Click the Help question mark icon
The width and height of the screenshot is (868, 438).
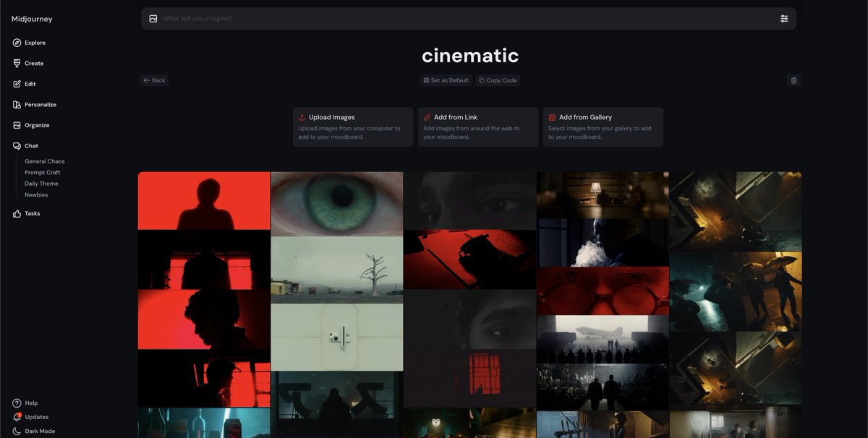(17, 403)
